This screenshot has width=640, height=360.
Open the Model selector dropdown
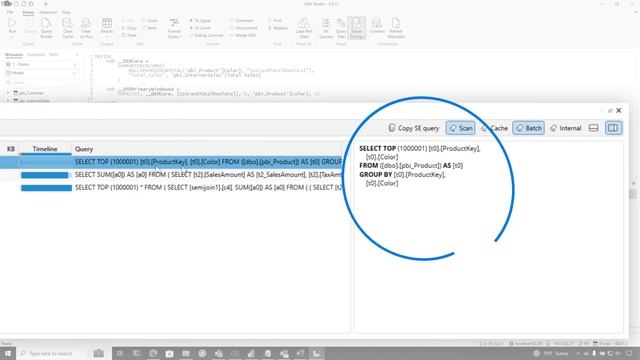point(41,73)
